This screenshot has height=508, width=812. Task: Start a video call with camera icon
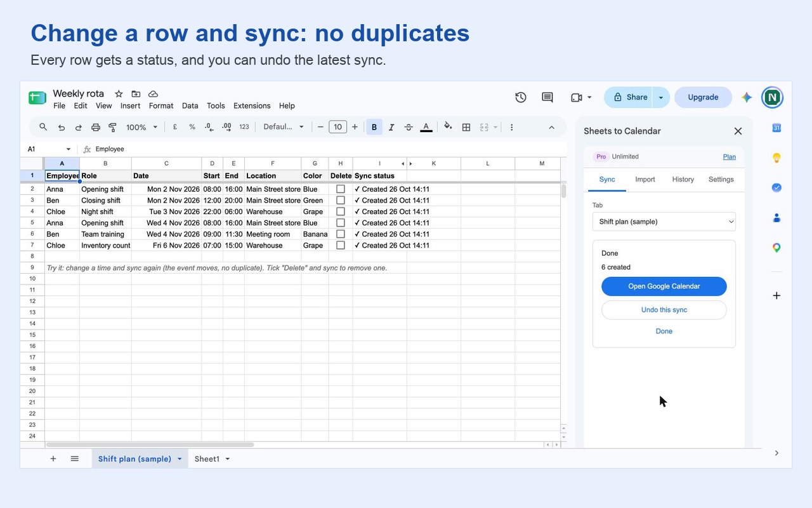click(577, 97)
